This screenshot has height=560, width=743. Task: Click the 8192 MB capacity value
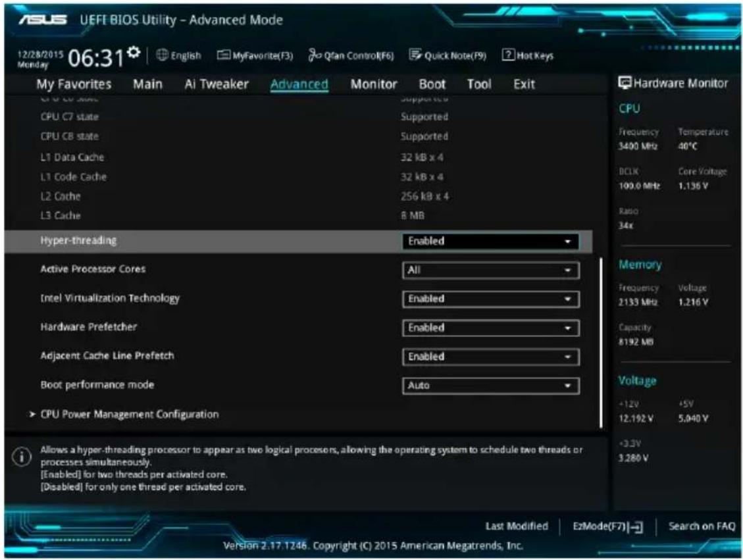[636, 342]
